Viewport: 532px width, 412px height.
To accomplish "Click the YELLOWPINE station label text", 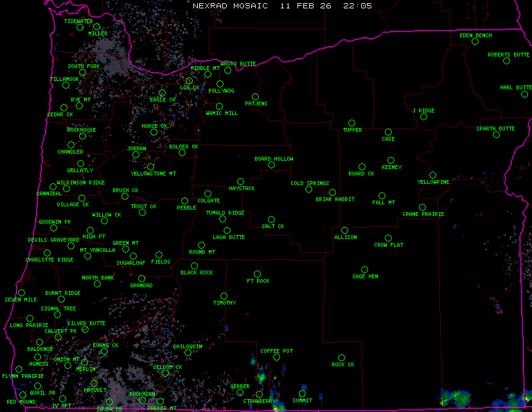I will (x=433, y=182).
